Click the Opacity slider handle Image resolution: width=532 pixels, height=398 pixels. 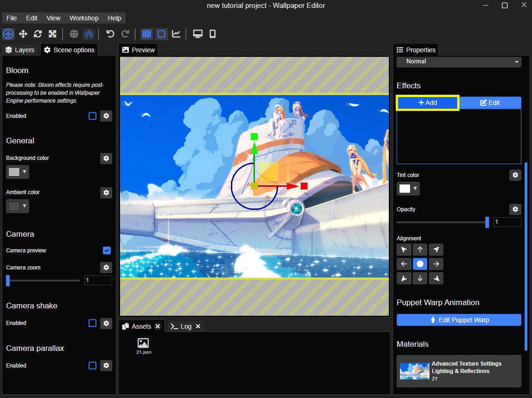pyautogui.click(x=487, y=222)
